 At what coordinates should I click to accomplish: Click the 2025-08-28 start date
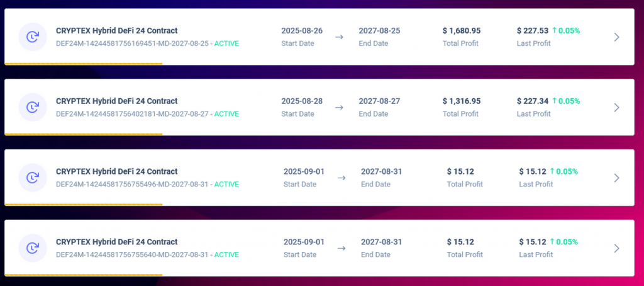point(302,101)
